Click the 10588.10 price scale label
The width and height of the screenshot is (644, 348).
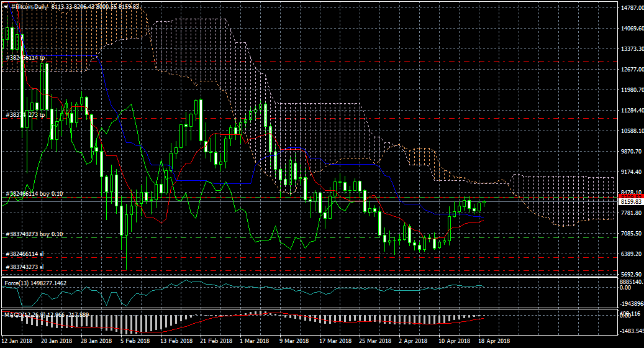631,131
